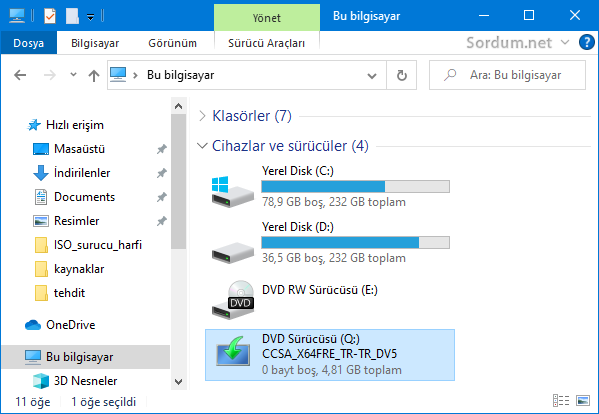Click the blue help question mark icon
This screenshot has width=599, height=414.
click(586, 42)
